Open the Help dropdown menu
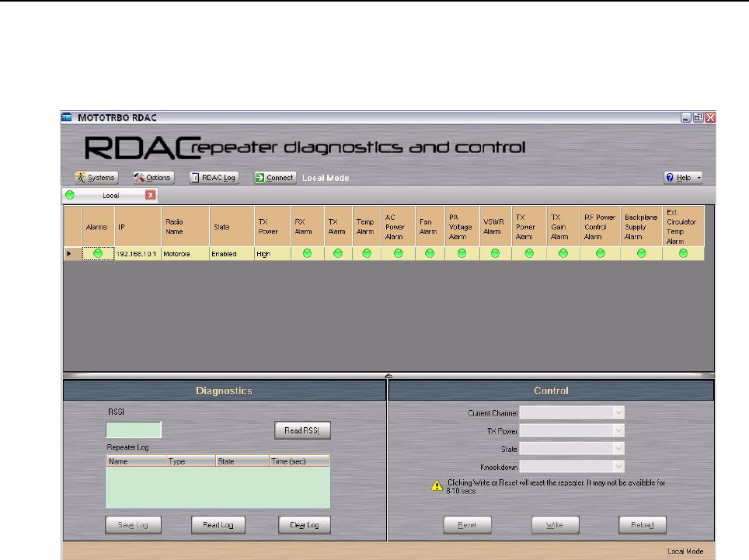The image size is (749, 560). click(683, 178)
